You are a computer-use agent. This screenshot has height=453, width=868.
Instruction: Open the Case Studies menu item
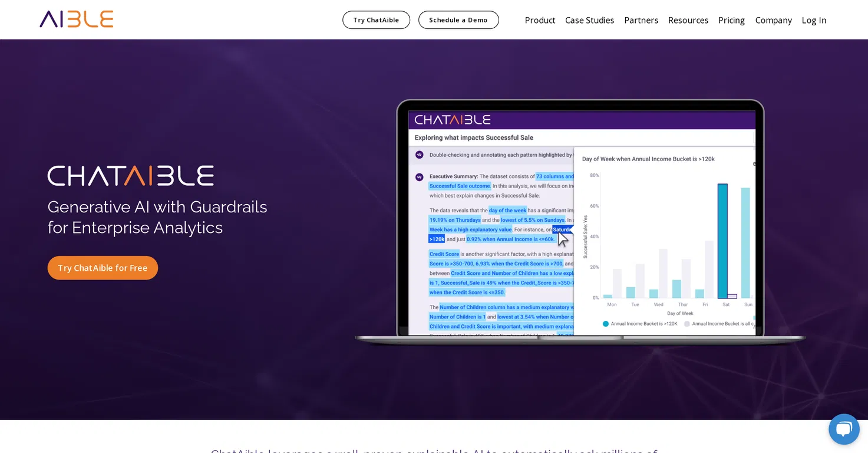click(589, 20)
